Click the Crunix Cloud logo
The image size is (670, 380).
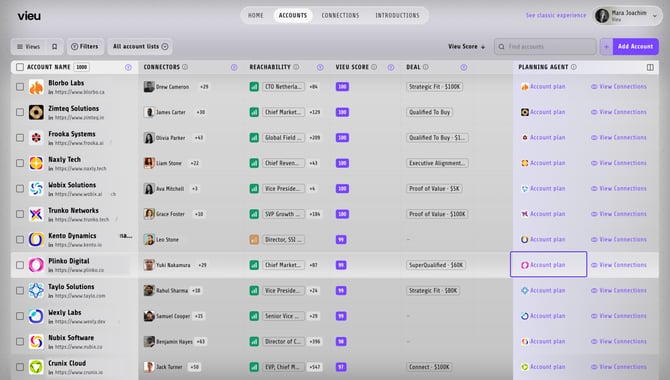[x=36, y=367]
